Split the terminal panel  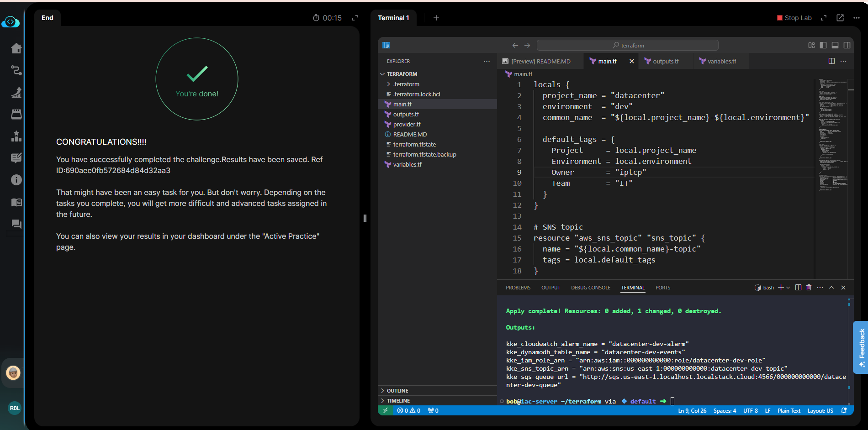pyautogui.click(x=798, y=288)
